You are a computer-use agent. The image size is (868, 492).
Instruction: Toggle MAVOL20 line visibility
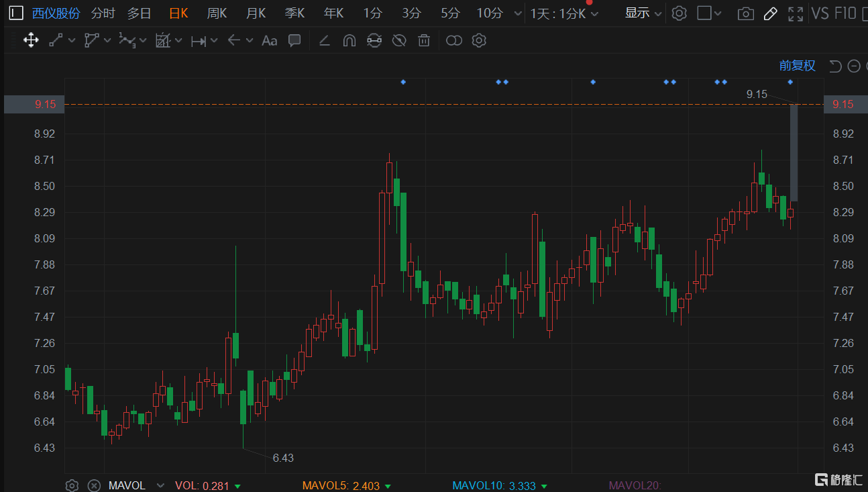click(x=635, y=485)
